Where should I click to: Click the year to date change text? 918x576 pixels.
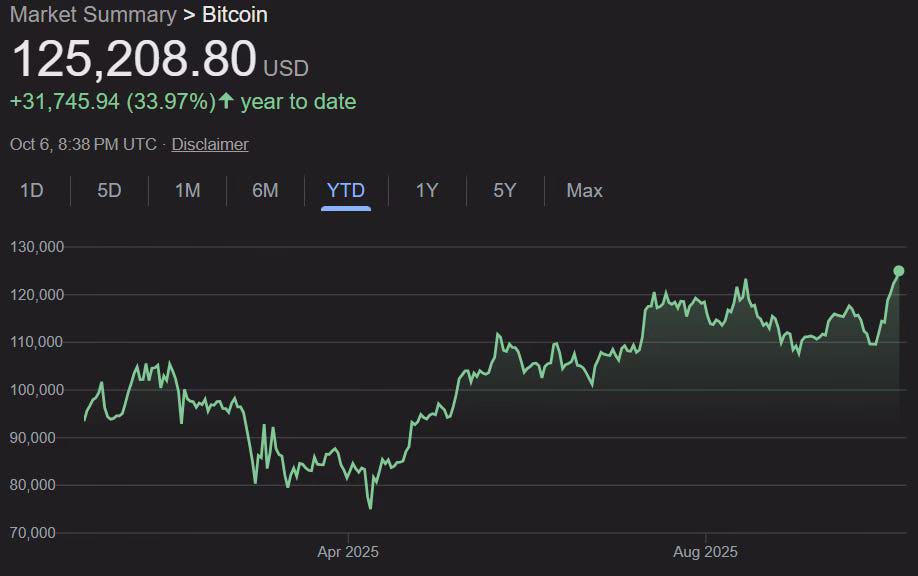pyautogui.click(x=299, y=102)
